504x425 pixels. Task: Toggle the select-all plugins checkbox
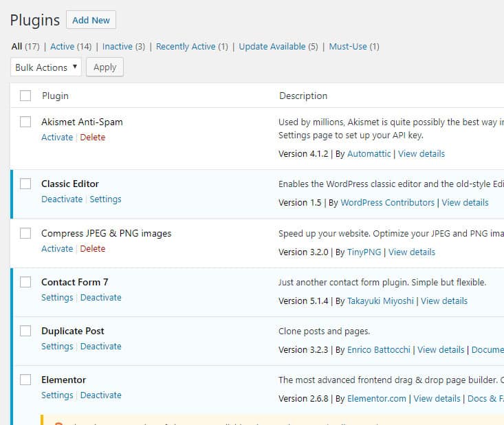pos(25,96)
